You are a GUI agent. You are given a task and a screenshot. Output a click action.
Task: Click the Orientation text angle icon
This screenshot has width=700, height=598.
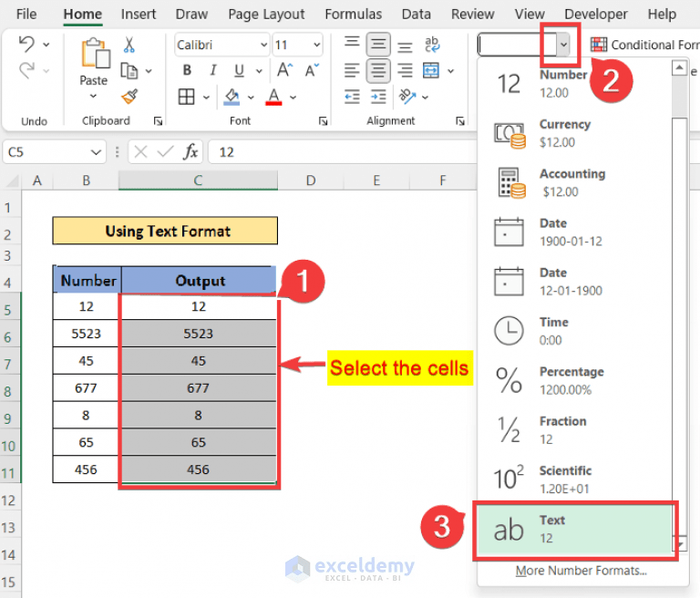coord(407,97)
